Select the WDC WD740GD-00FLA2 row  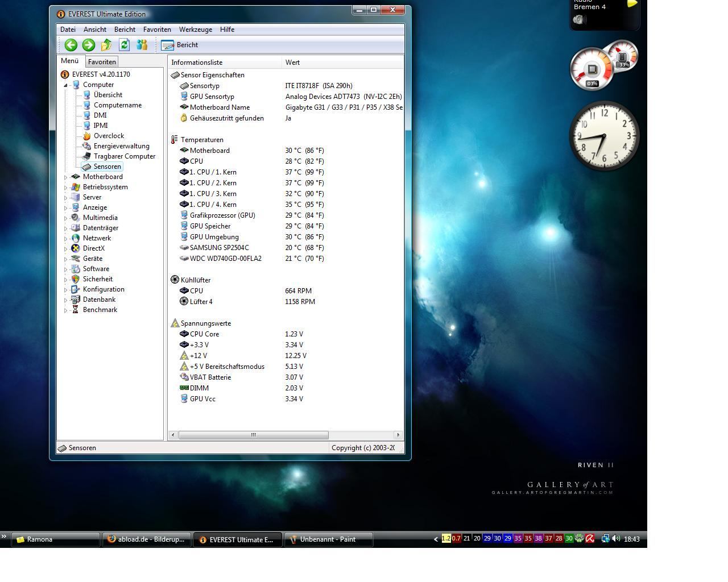click(x=286, y=259)
